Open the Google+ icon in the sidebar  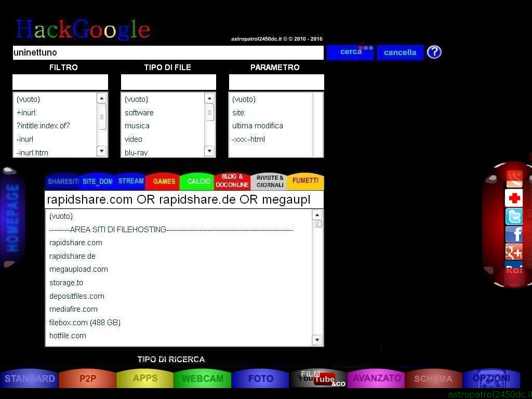coord(514,252)
